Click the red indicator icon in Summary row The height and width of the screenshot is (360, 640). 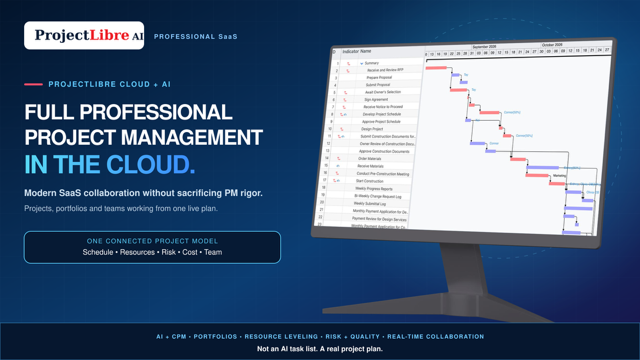[x=348, y=63]
